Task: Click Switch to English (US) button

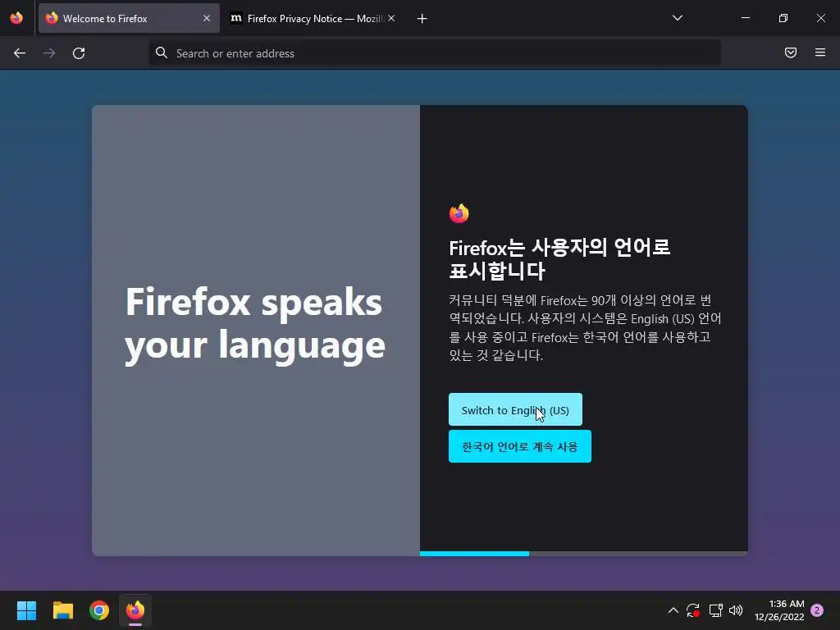Action: pos(515,410)
